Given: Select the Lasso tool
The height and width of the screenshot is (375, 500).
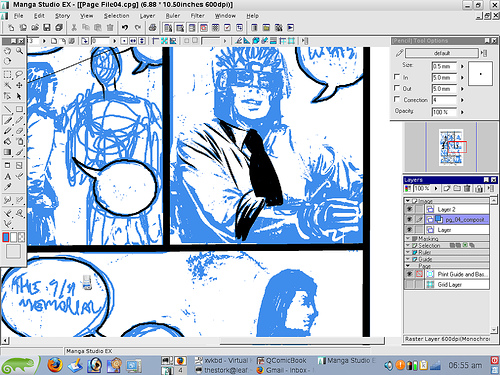Looking at the screenshot, I should [19, 74].
